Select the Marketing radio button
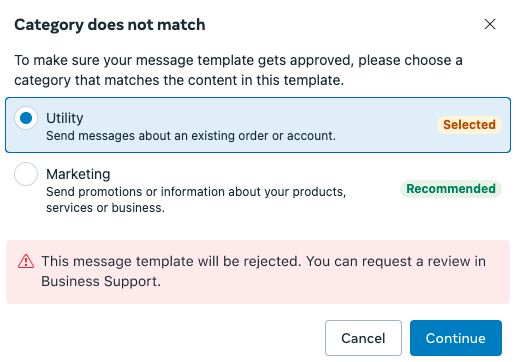 point(26,174)
